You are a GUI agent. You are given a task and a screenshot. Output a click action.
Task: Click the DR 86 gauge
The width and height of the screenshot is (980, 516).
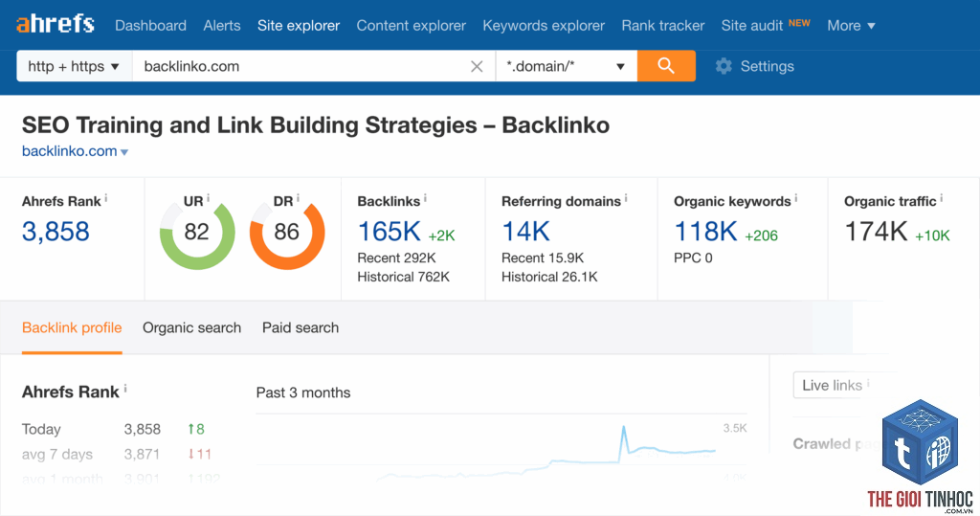pos(287,232)
